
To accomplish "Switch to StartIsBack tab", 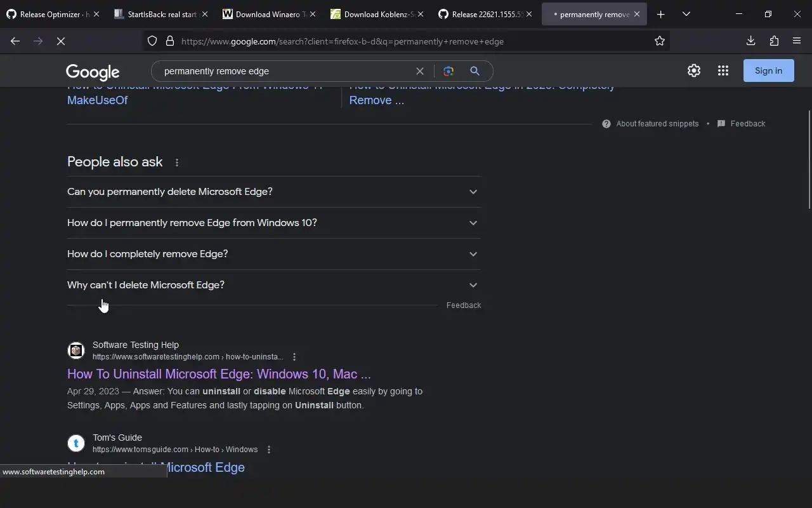I will pos(161,14).
